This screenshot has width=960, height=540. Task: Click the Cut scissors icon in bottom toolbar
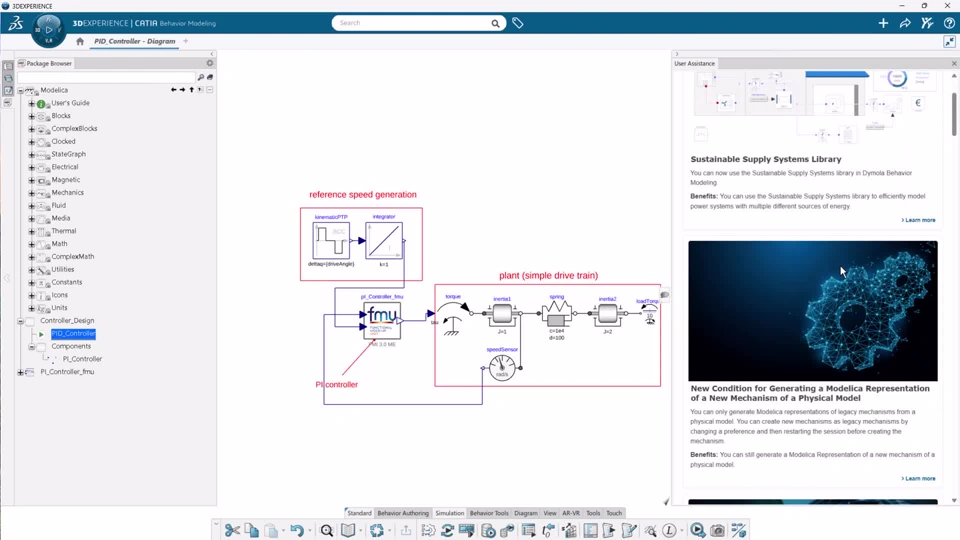[232, 530]
